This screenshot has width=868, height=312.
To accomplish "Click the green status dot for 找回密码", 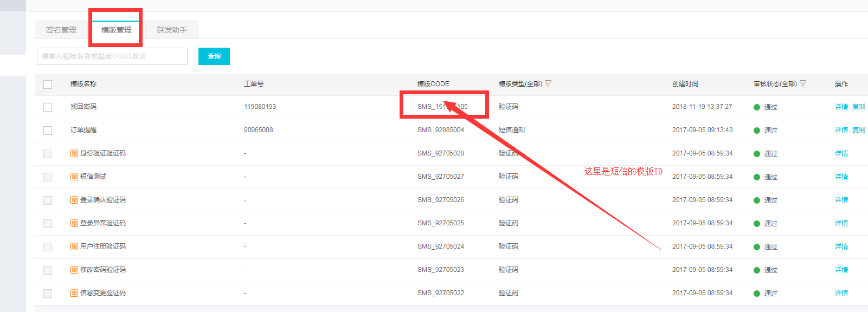I will tap(756, 107).
